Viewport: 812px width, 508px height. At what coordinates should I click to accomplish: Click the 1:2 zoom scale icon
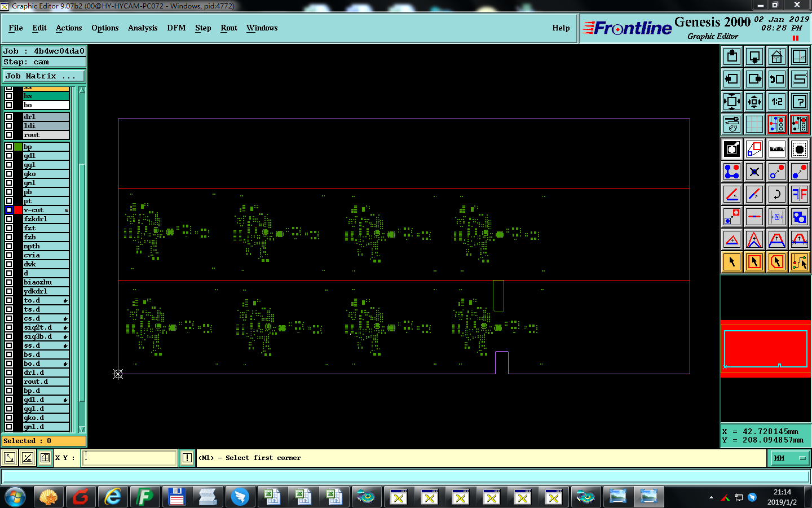[777, 102]
